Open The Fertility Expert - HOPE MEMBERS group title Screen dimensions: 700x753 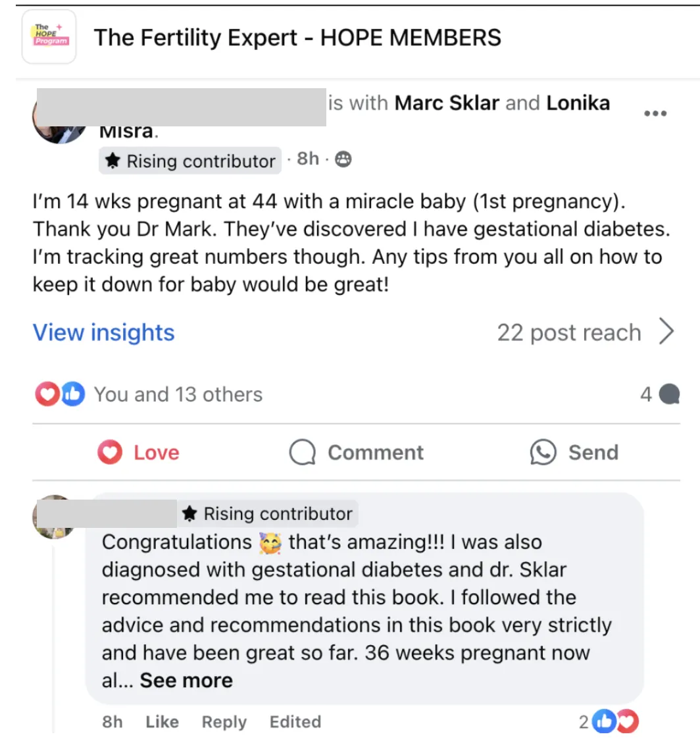[x=297, y=38]
